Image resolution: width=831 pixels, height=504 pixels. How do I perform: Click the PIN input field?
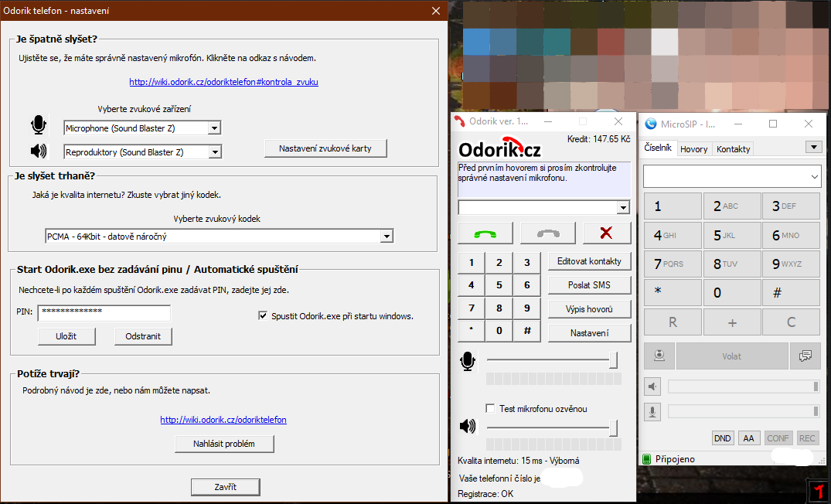104,313
